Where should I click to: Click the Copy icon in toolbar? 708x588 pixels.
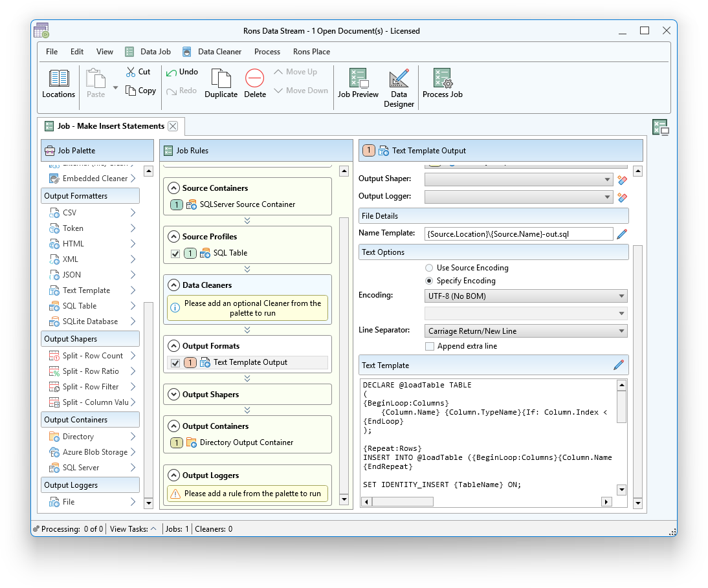tap(131, 91)
